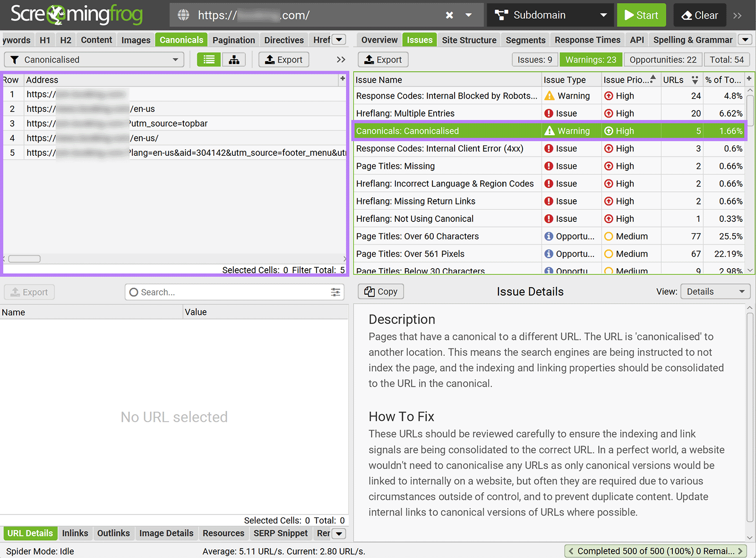
Task: Click the globe icon in the URL bar
Action: pyautogui.click(x=183, y=15)
